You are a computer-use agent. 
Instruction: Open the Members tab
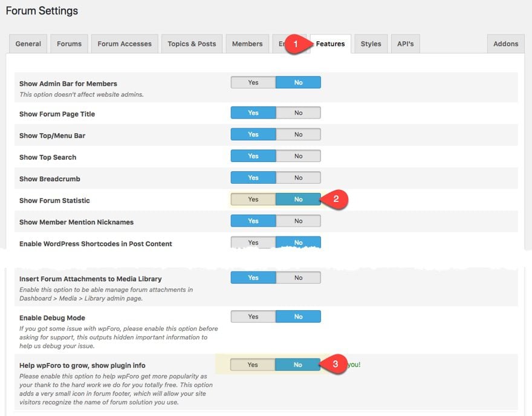[247, 44]
